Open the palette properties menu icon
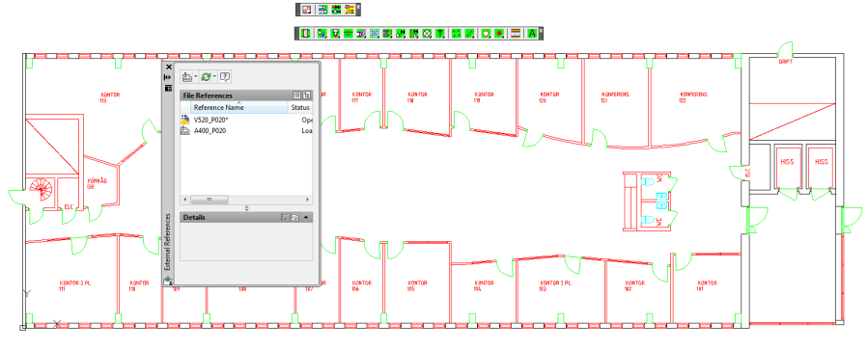The width and height of the screenshot is (868, 350). 168,88
